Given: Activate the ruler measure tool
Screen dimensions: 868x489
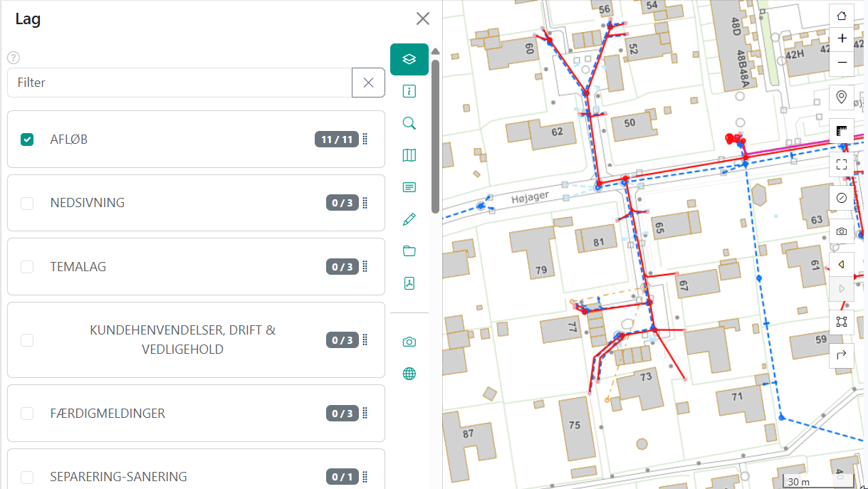Looking at the screenshot, I should (842, 132).
